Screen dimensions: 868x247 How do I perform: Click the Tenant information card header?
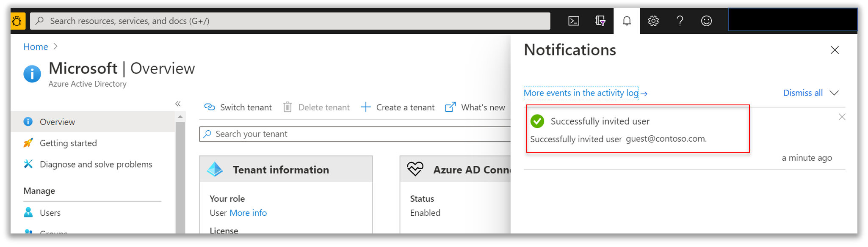point(286,169)
